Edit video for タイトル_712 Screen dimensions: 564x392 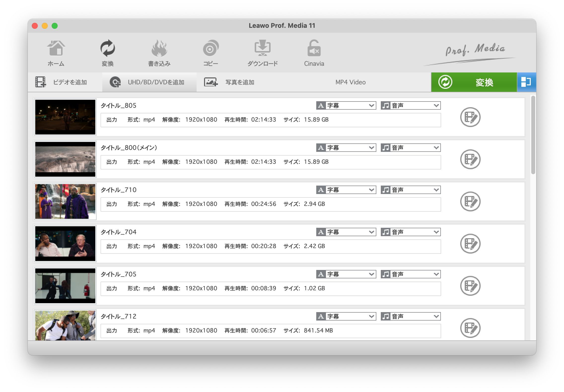(x=470, y=328)
